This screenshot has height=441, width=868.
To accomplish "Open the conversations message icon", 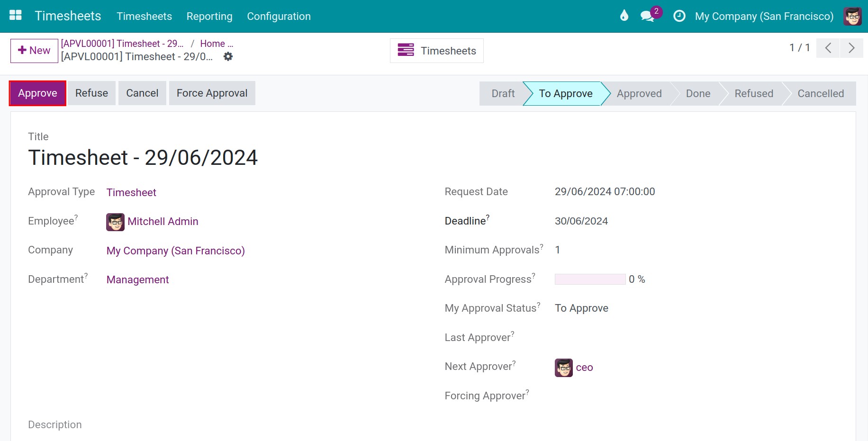I will point(647,16).
